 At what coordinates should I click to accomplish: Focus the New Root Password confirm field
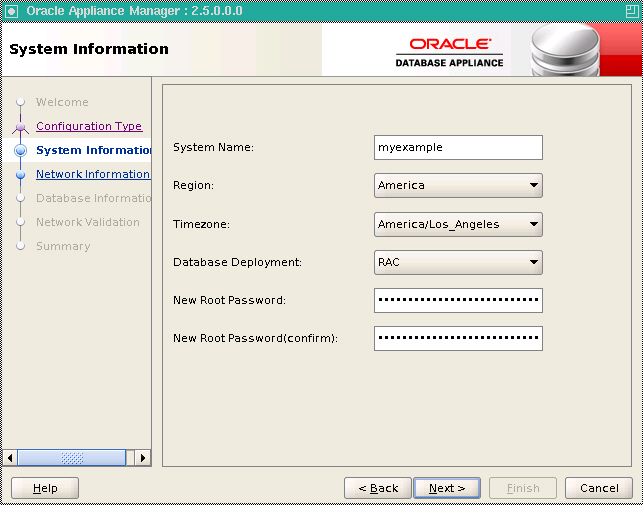[x=458, y=338]
